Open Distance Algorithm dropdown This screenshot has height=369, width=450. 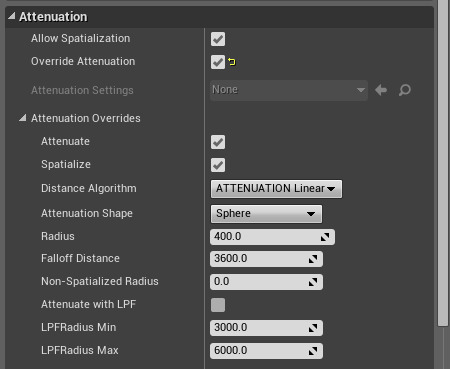pos(276,189)
